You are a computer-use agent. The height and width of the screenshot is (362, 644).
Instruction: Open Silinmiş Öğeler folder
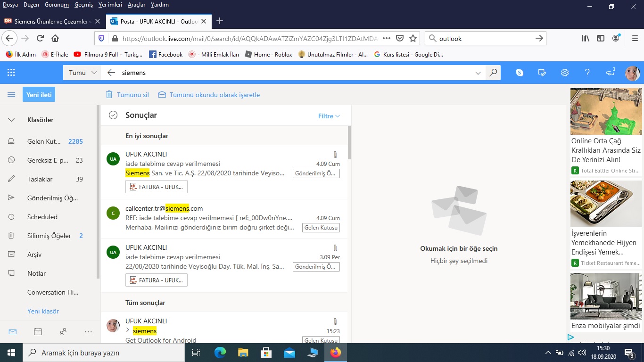tap(49, 236)
